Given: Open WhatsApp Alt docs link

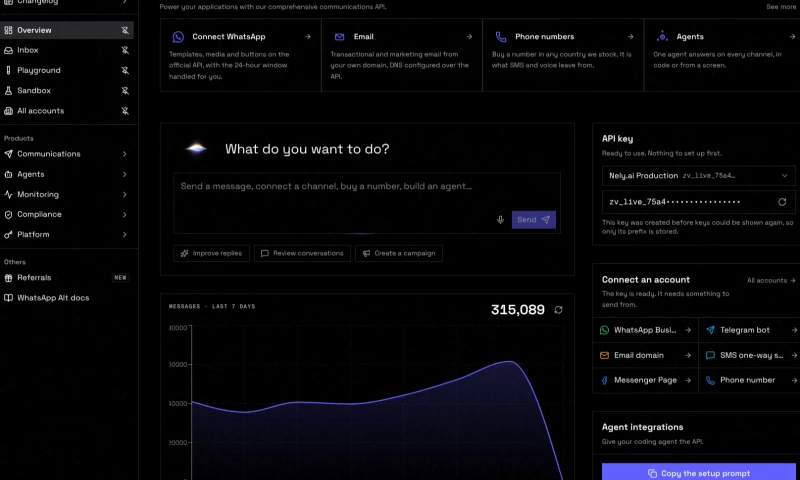Looking at the screenshot, I should click(67, 298).
